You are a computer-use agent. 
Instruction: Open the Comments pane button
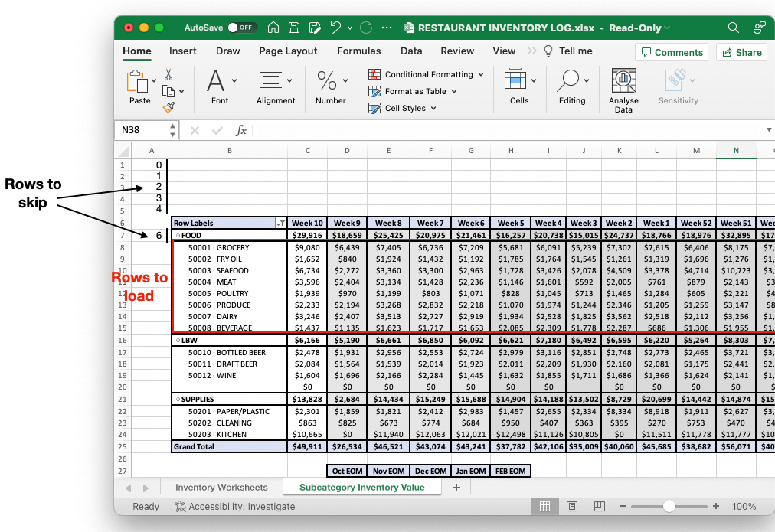[671, 52]
